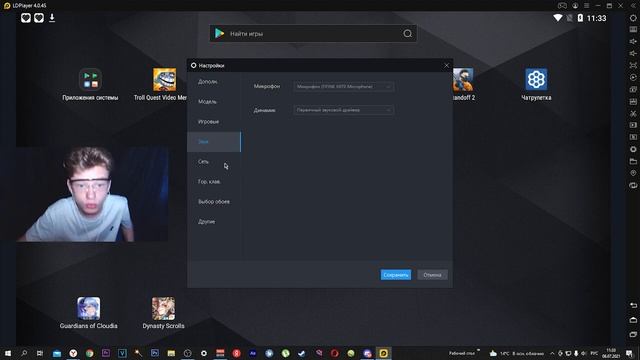The height and width of the screenshot is (360, 640).
Task: Open the video recorder icon in sidebar
Action: point(633,125)
